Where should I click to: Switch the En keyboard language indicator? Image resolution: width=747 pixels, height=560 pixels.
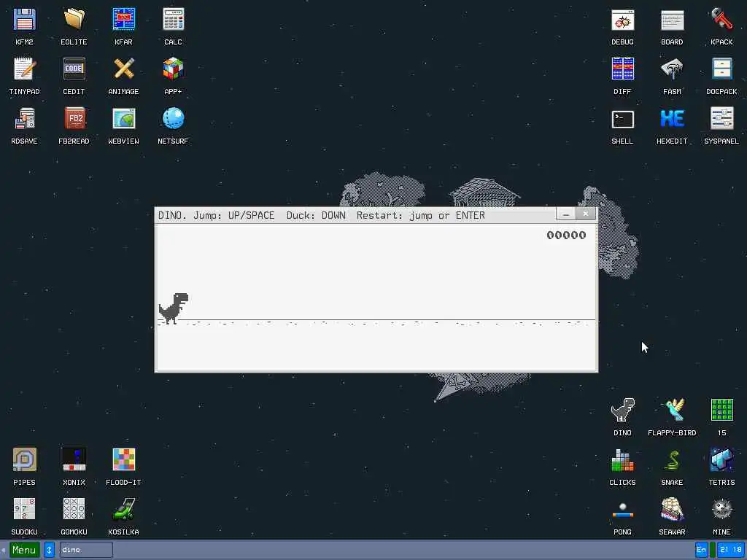[701, 550]
